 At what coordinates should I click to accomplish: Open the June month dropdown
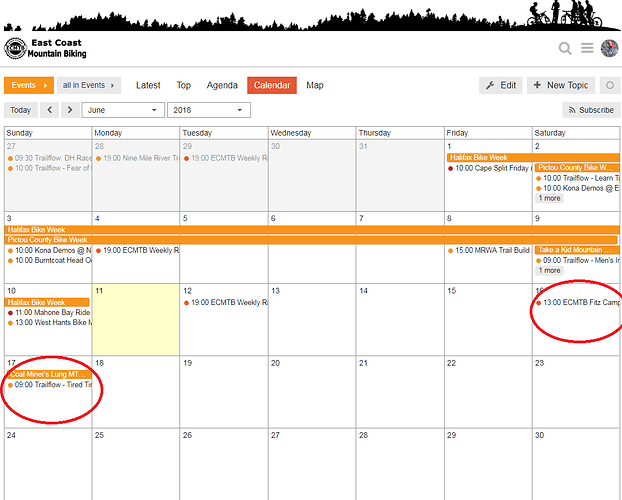point(123,110)
